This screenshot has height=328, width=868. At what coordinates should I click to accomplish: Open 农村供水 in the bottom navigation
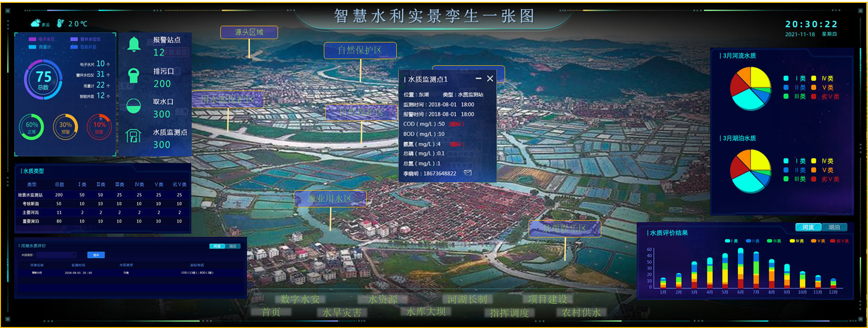[581, 312]
